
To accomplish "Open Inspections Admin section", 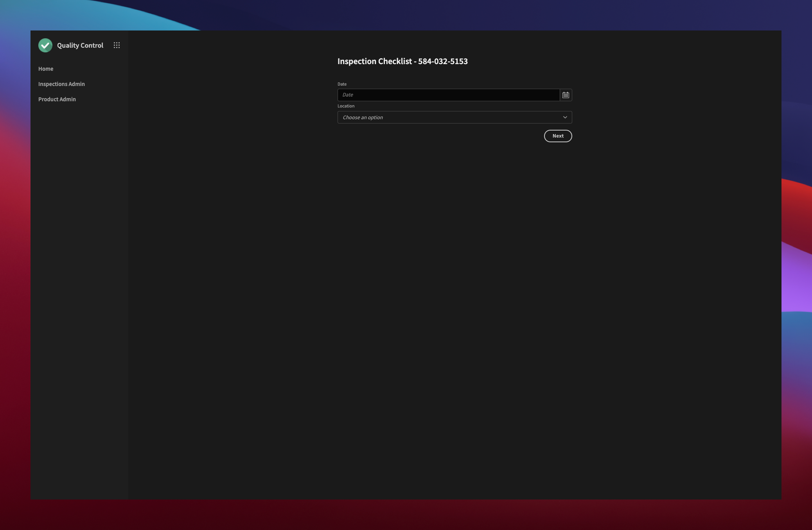I will (x=61, y=84).
